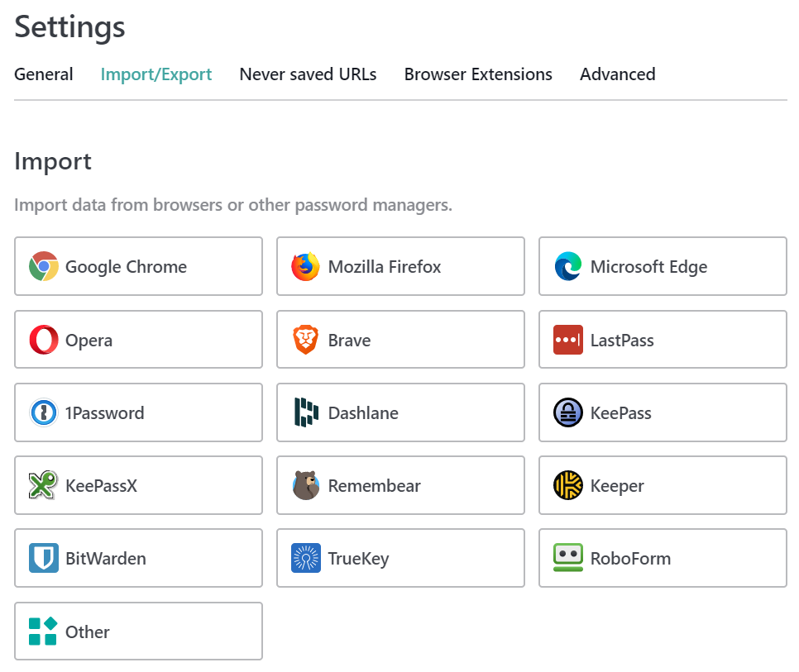Open the General settings tab
Image resolution: width=799 pixels, height=672 pixels.
(x=43, y=74)
